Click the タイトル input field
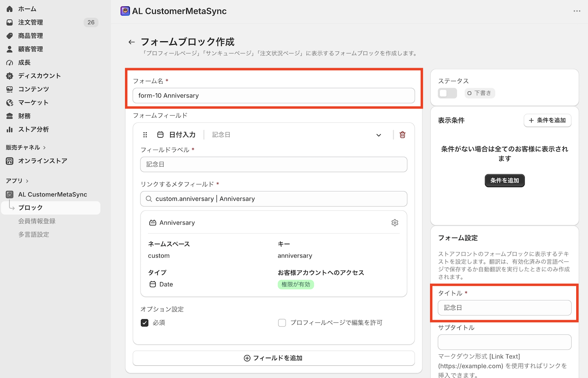 (505, 308)
